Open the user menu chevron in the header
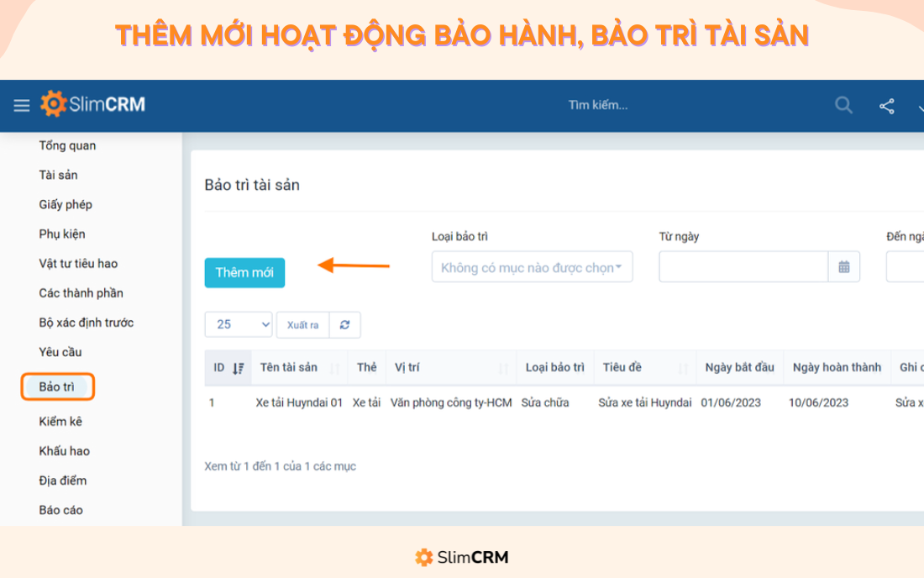924x578 pixels. [919, 109]
